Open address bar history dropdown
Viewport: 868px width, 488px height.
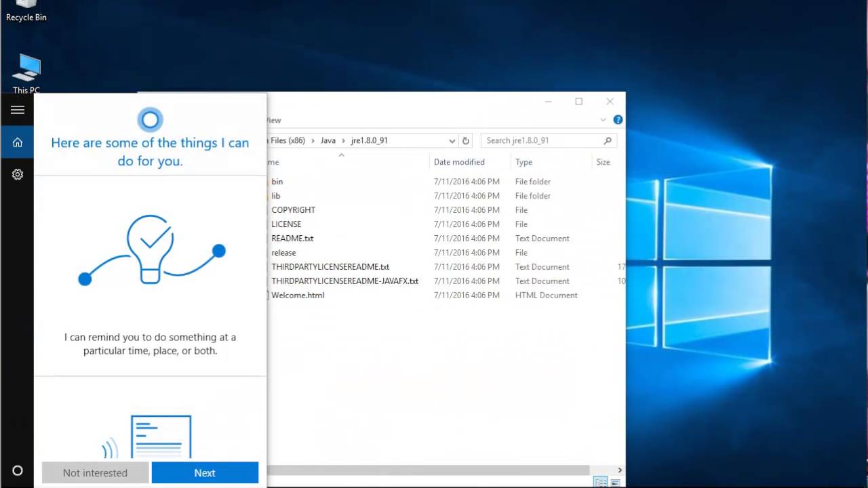point(452,140)
